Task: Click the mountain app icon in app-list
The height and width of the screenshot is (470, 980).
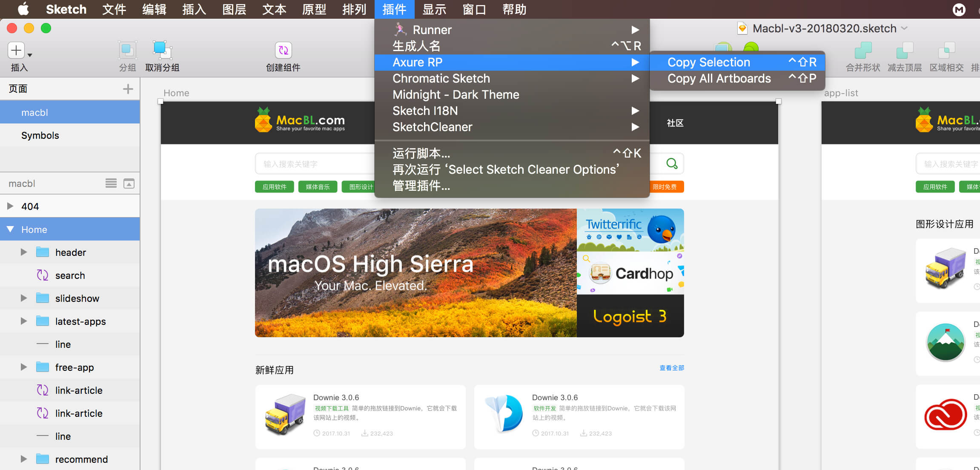Action: [x=946, y=343]
